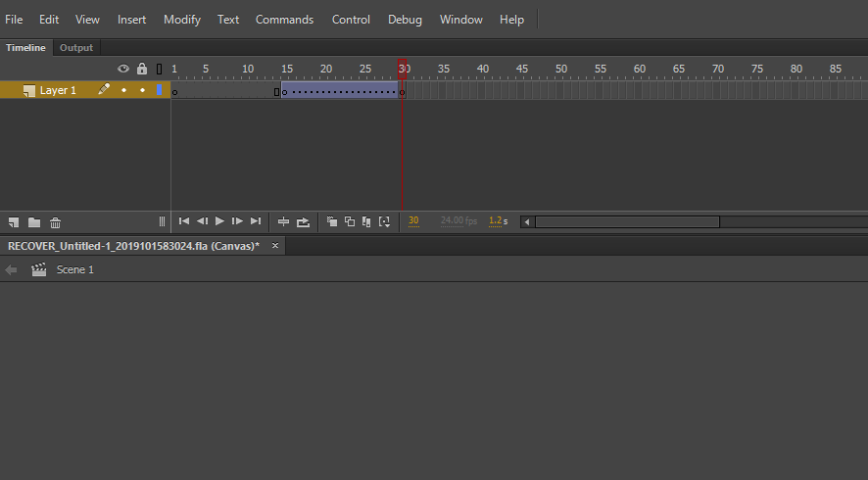
Task: Open the View menu
Action: point(87,20)
